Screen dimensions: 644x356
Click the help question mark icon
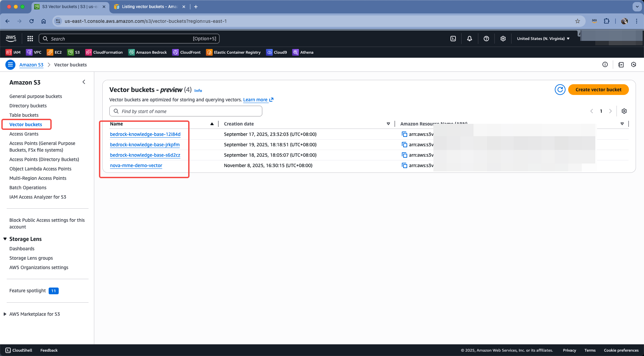486,39
